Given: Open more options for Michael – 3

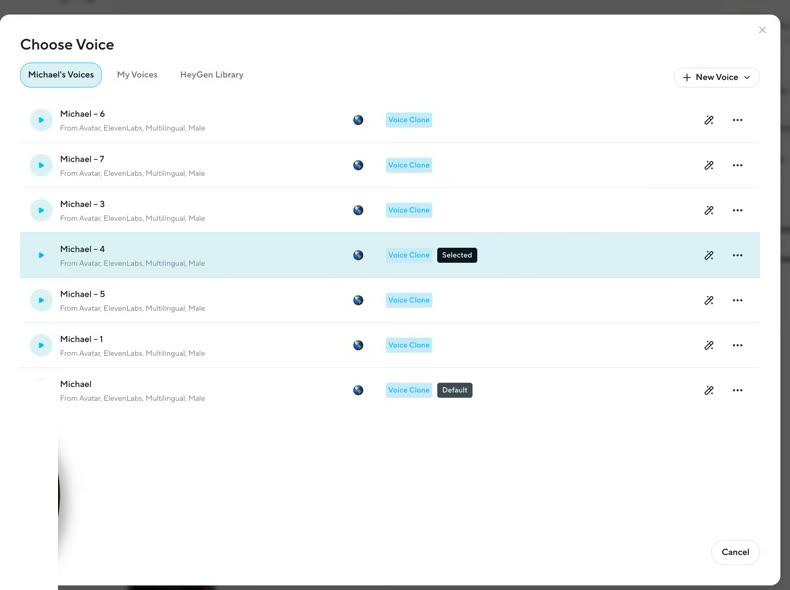Looking at the screenshot, I should tap(738, 210).
